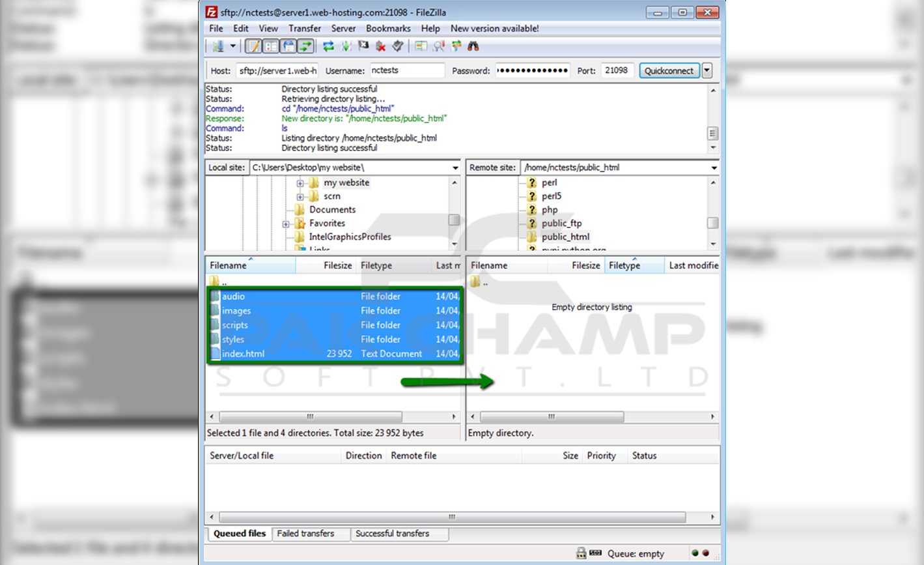
Task: Open the View menu
Action: pyautogui.click(x=268, y=29)
